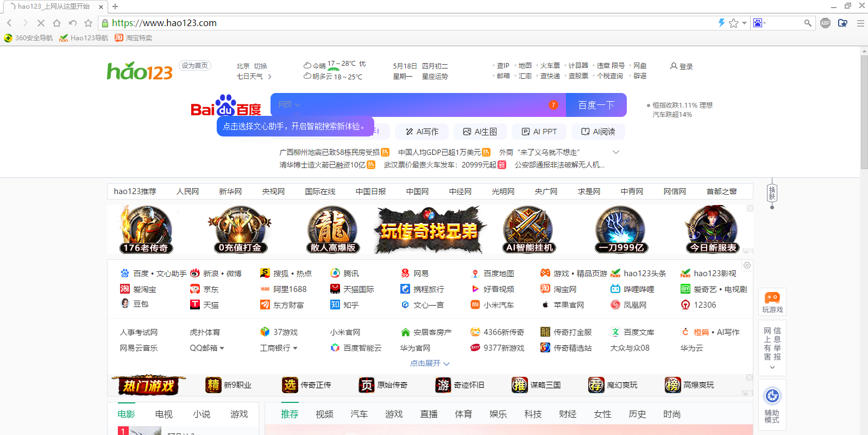Open the 176老传奇 game icon
The height and width of the screenshot is (435, 868).
[146, 229]
